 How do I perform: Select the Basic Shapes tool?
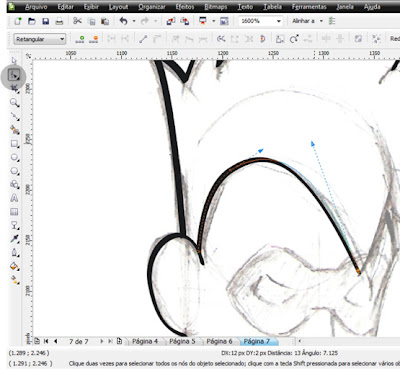click(x=14, y=184)
